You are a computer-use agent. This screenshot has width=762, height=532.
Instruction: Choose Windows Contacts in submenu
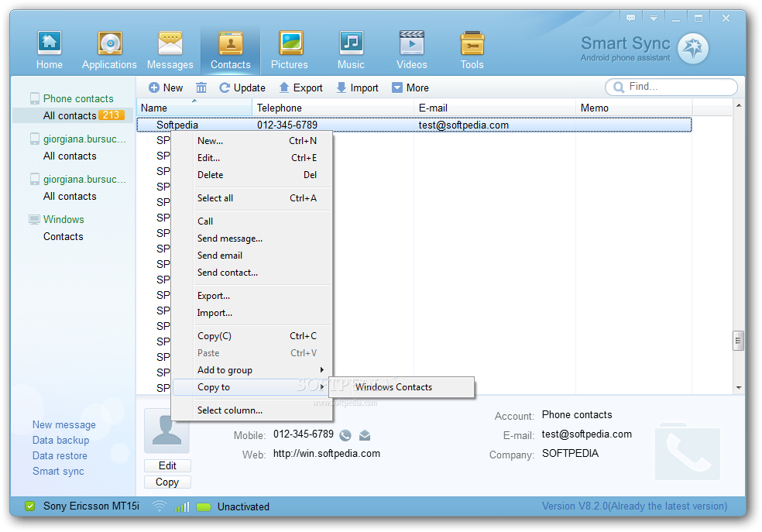pyautogui.click(x=401, y=387)
